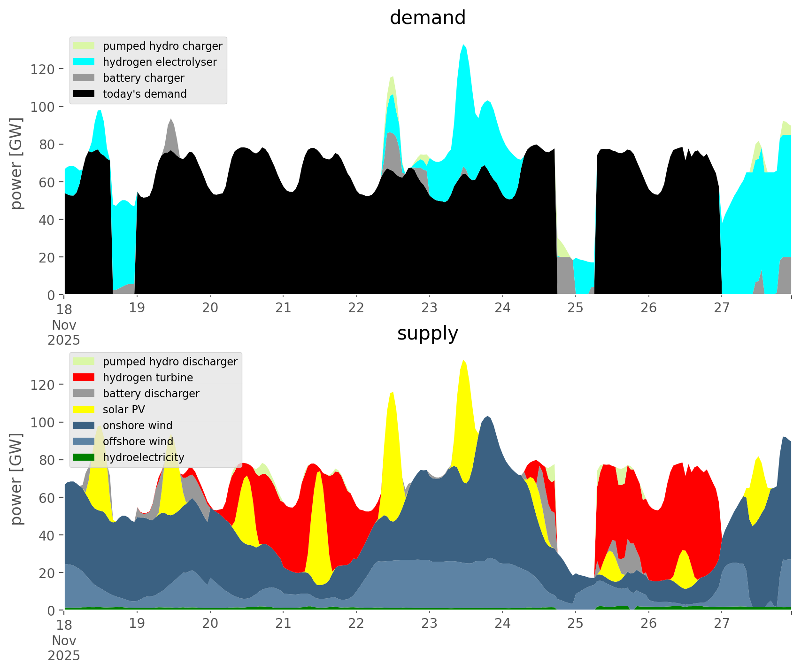Click day 20 tick on demand chart x-axis
Image resolution: width=801 pixels, height=672 pixels.
click(x=210, y=308)
